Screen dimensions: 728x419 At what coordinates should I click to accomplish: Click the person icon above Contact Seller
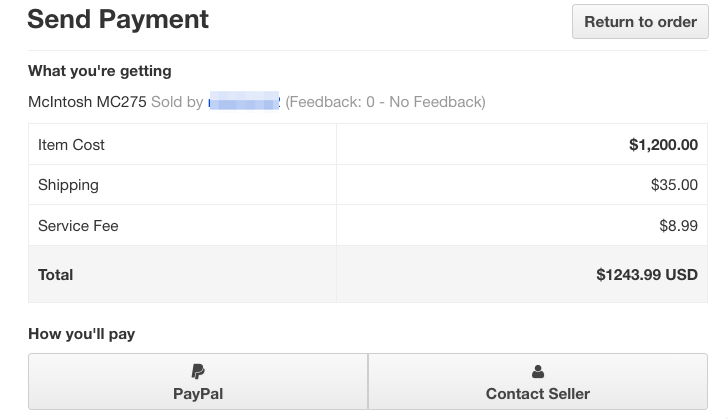(538, 371)
